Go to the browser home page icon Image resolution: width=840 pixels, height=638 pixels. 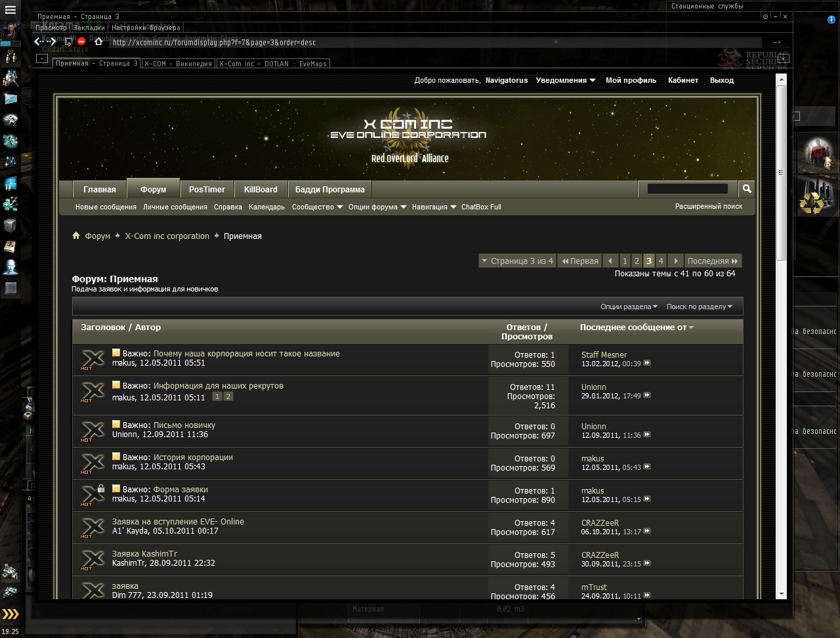pos(98,41)
